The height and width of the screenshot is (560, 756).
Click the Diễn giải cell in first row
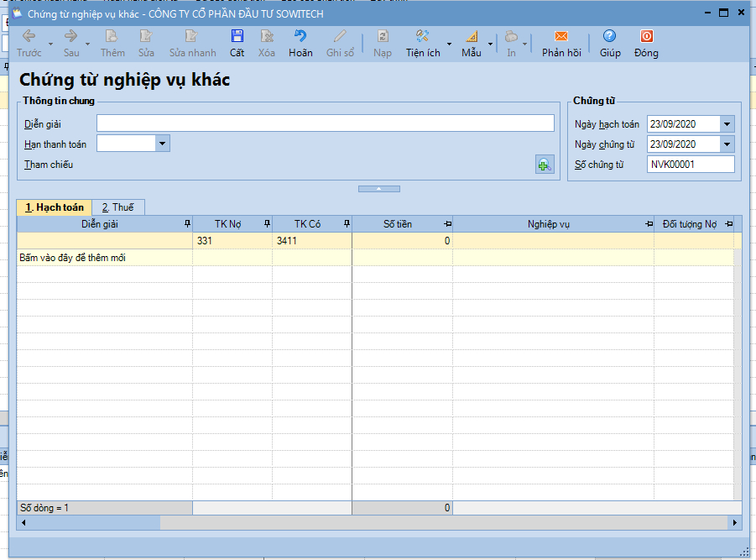[x=105, y=241]
